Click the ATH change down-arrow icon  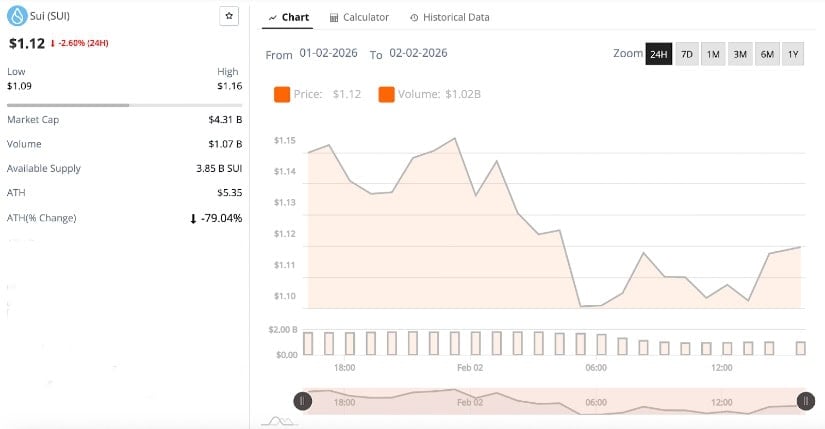coord(193,218)
